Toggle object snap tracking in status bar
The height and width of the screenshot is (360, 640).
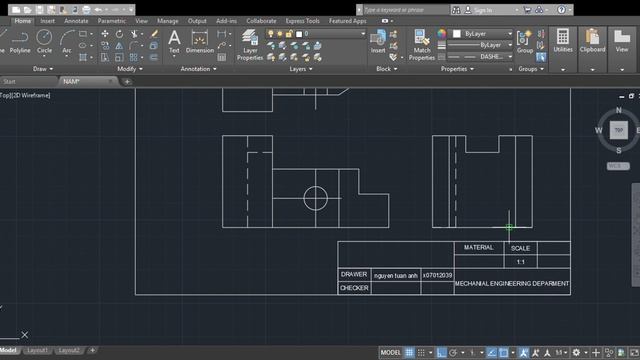[x=492, y=352]
